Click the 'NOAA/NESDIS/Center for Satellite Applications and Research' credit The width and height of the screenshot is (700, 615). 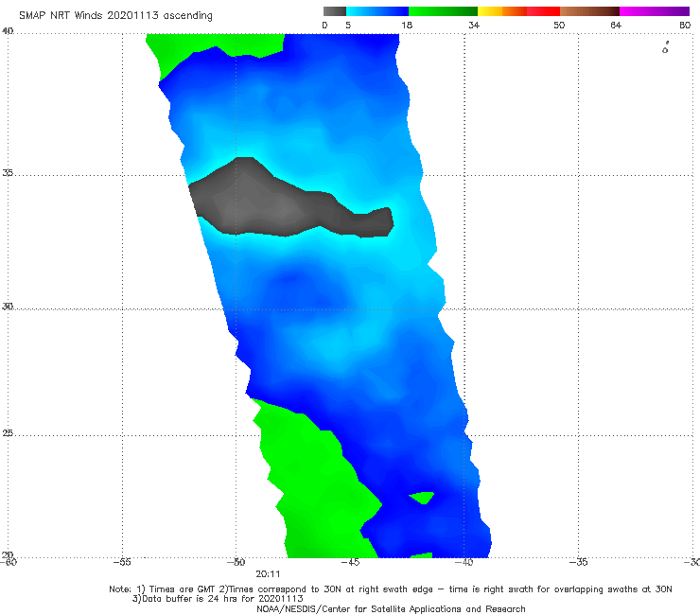tap(391, 609)
